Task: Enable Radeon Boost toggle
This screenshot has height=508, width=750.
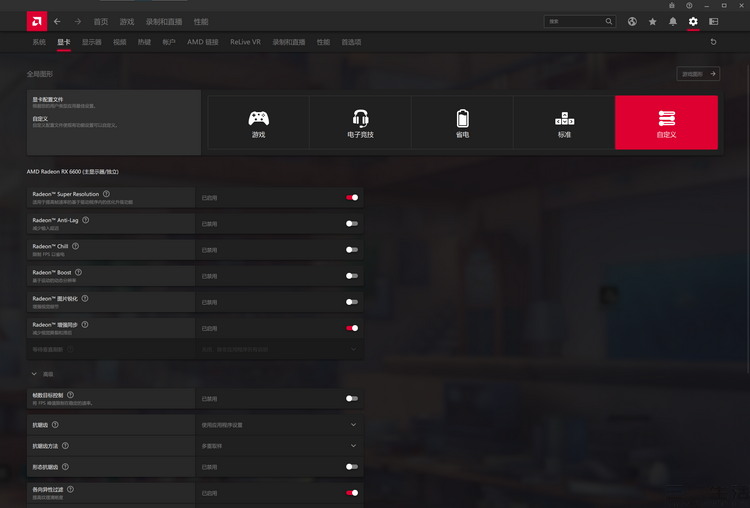Action: (352, 276)
